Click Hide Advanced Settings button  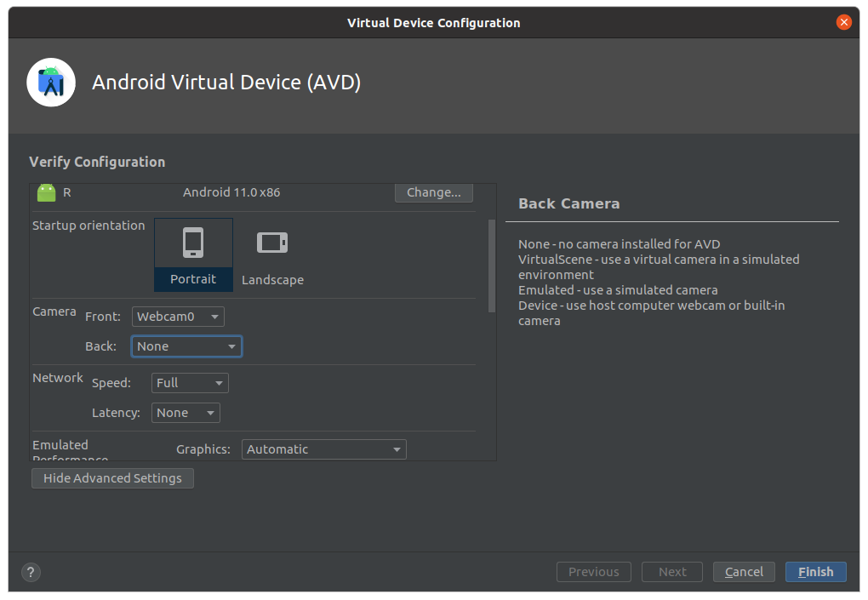coord(112,478)
